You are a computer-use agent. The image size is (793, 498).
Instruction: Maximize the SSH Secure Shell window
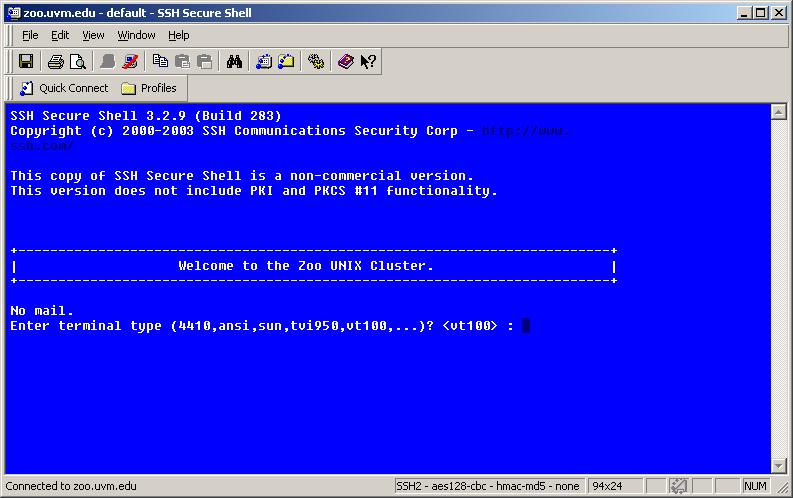[761, 13]
